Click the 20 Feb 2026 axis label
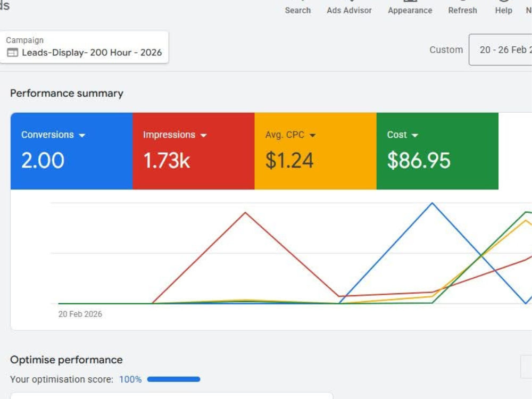 click(80, 314)
